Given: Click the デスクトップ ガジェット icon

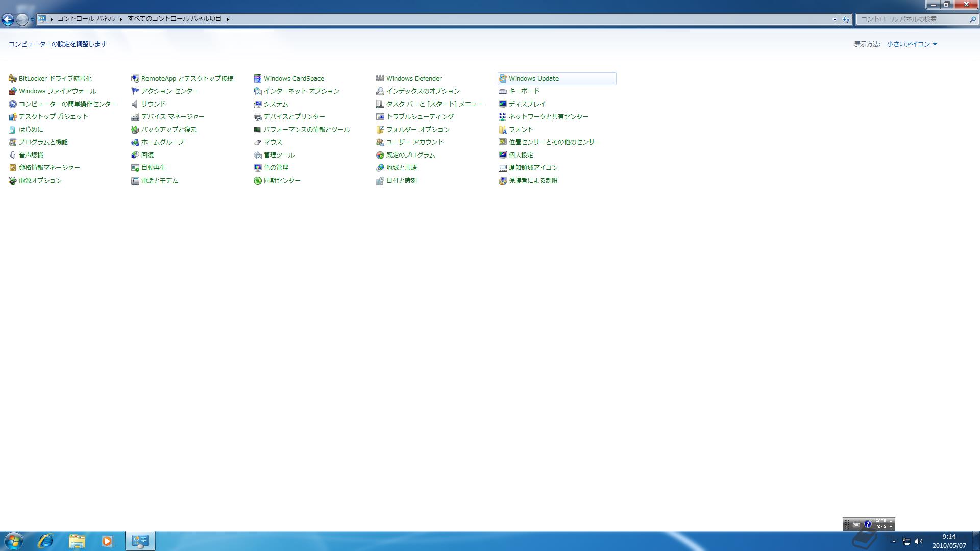Looking at the screenshot, I should click(x=13, y=117).
